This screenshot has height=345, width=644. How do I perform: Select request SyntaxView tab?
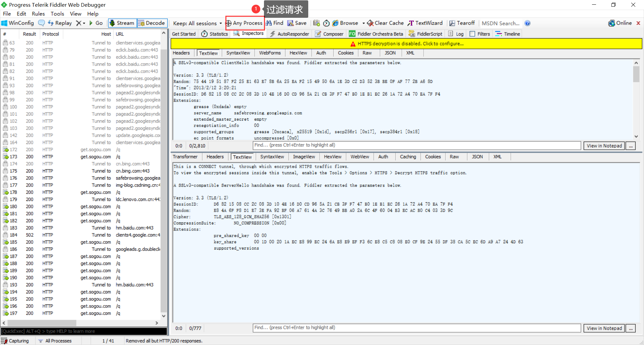coord(238,53)
